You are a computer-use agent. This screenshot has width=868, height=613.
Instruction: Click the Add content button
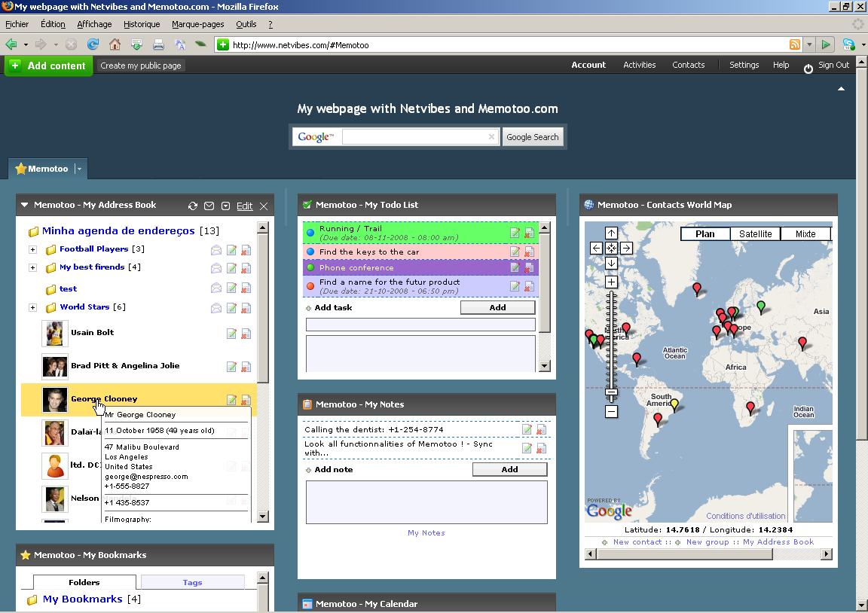coord(49,66)
